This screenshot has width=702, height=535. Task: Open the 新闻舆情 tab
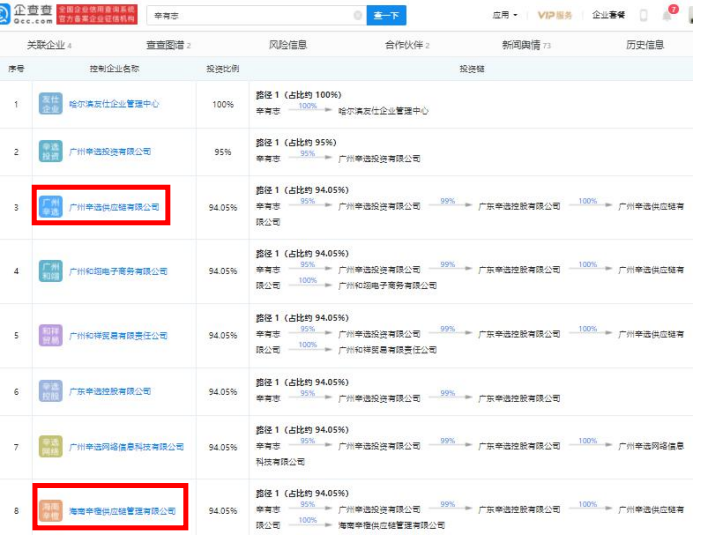click(526, 45)
